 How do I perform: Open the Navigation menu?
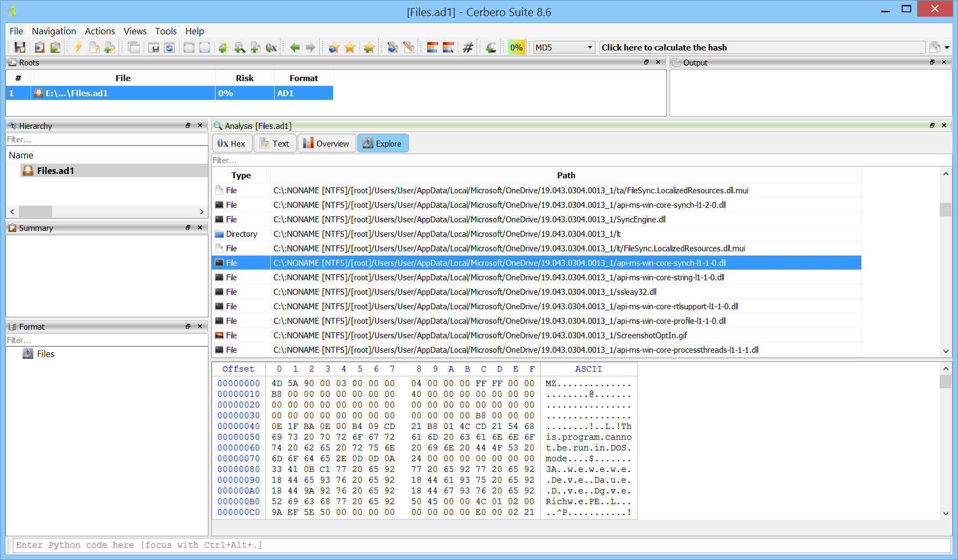54,31
